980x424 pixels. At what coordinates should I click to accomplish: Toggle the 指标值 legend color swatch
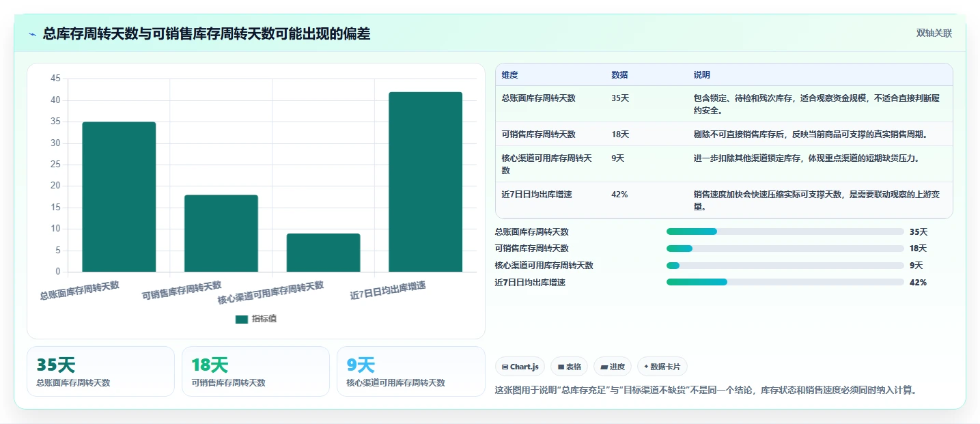[242, 319]
